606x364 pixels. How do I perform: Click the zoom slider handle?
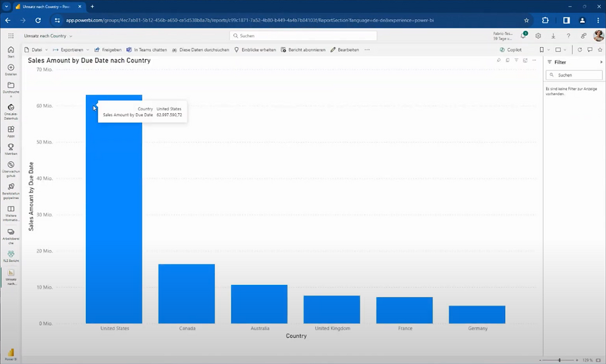pos(559,360)
